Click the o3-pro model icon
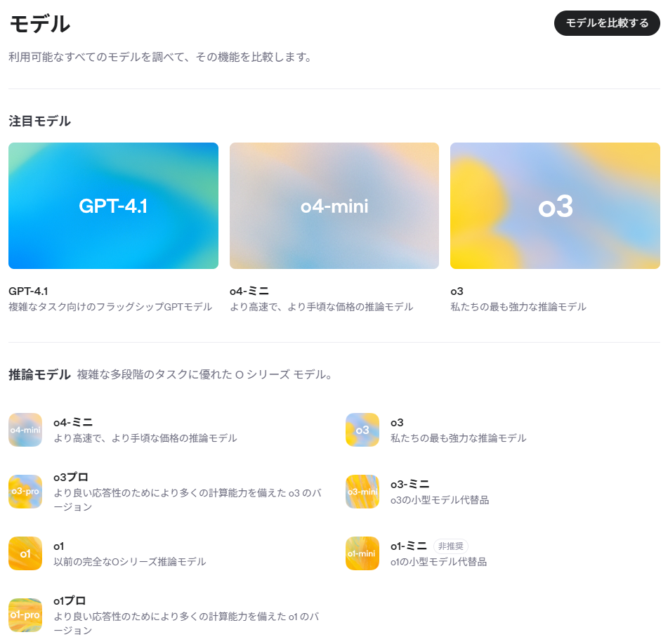 25,492
